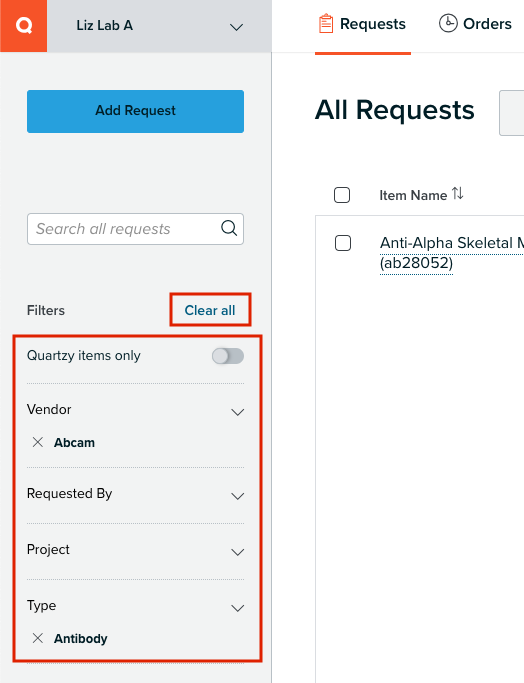Check the select-all requests checkbox
Screen dimensions: 524x683
[342, 195]
